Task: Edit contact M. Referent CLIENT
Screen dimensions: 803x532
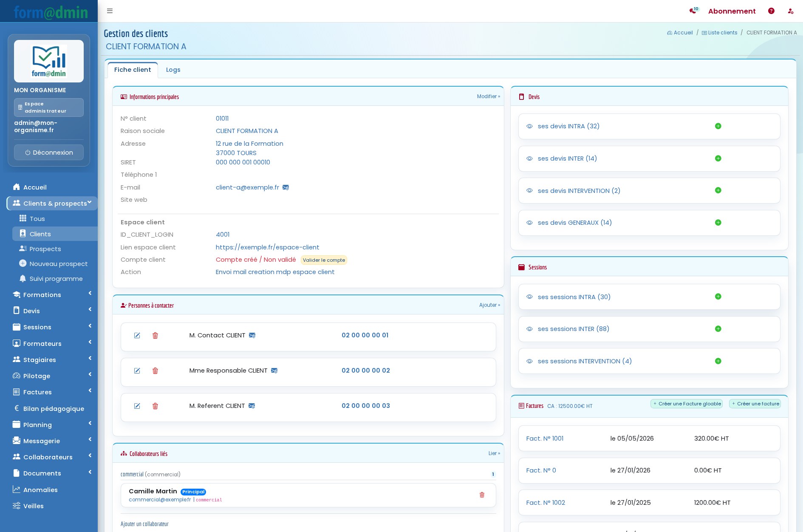Action: click(137, 406)
